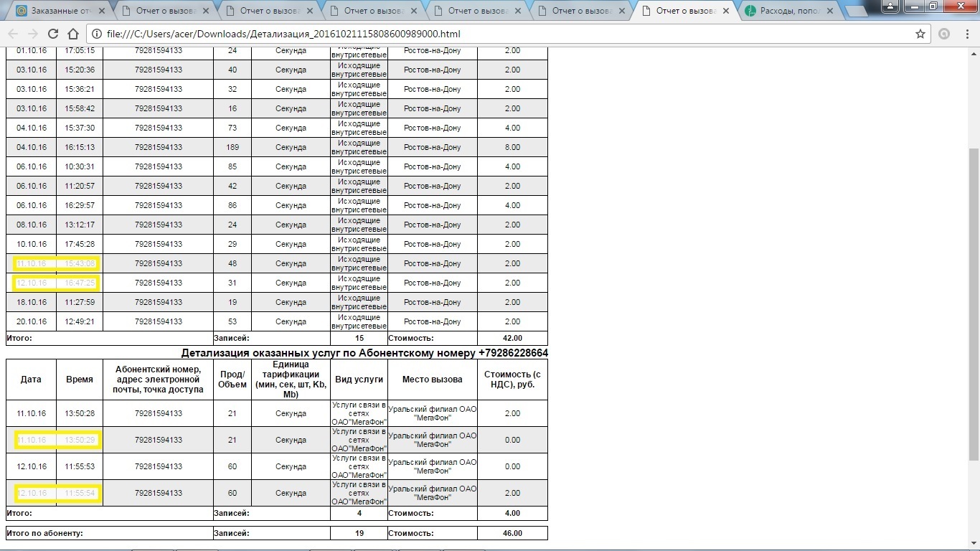Click the 'Детализация оказанных услуг' heading
This screenshot has height=551, width=980.
click(364, 353)
